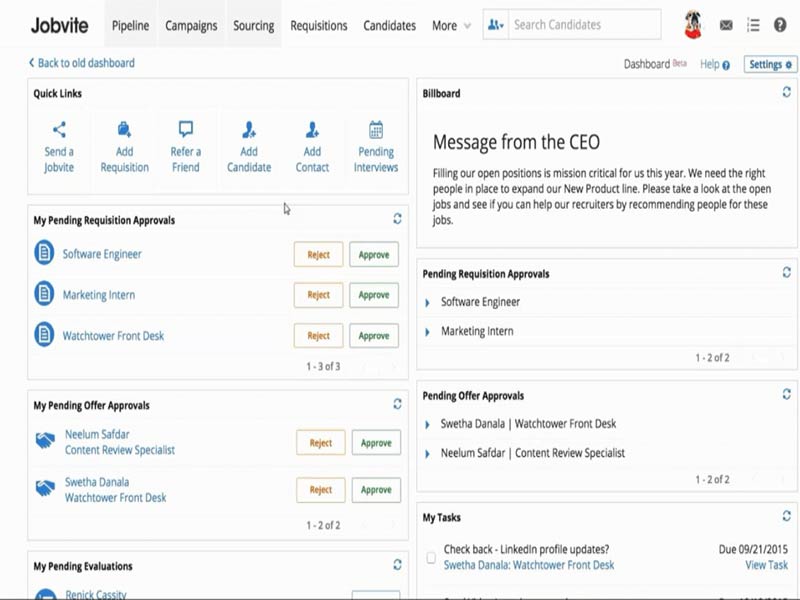The image size is (800, 600).
Task: Click the Add Contact icon
Action: coord(312,129)
